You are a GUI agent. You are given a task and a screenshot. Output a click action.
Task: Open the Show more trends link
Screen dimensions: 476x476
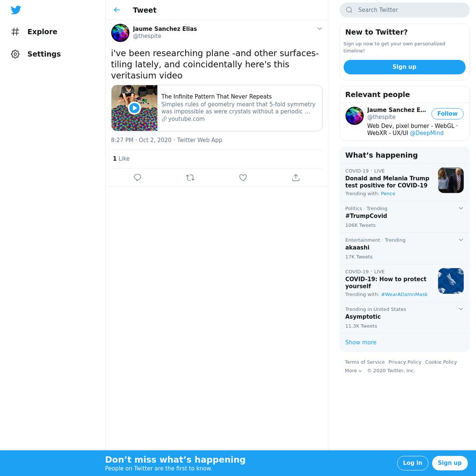click(361, 342)
